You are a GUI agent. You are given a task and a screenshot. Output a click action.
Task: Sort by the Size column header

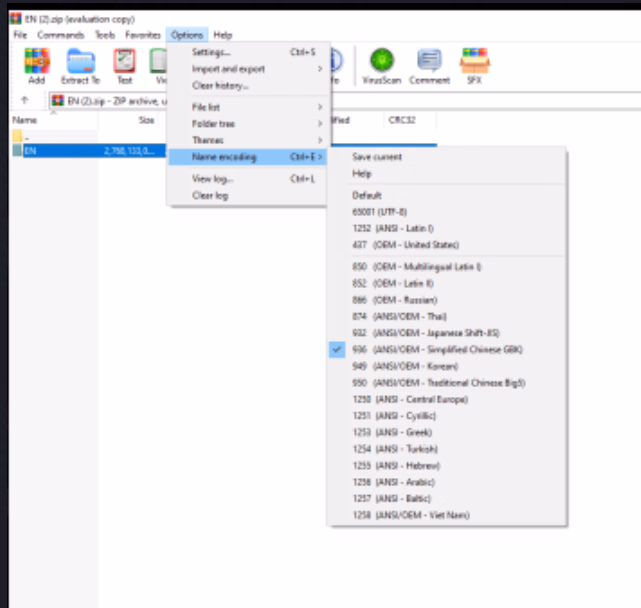pos(146,120)
